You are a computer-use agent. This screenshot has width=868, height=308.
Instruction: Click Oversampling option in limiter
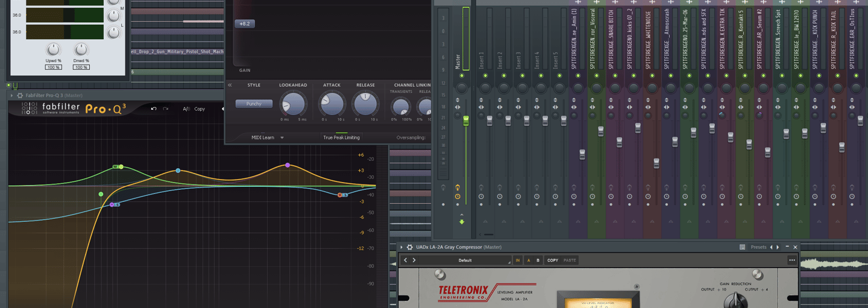tap(412, 137)
